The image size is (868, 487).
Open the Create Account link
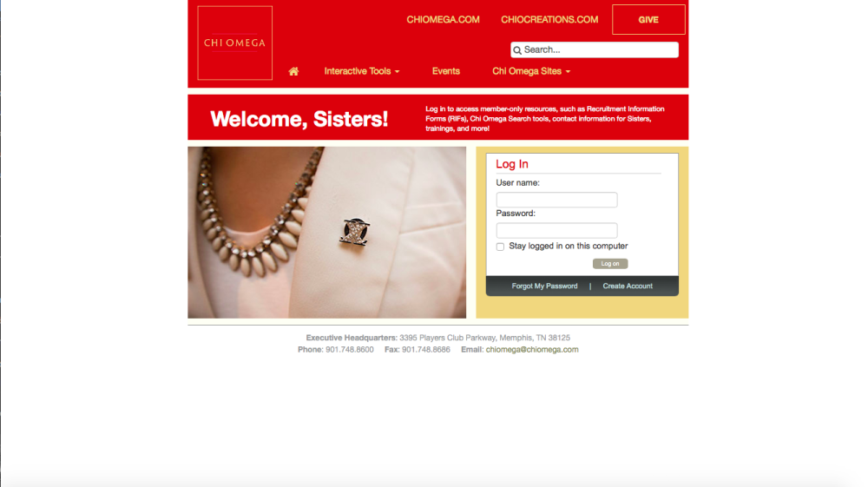point(628,286)
